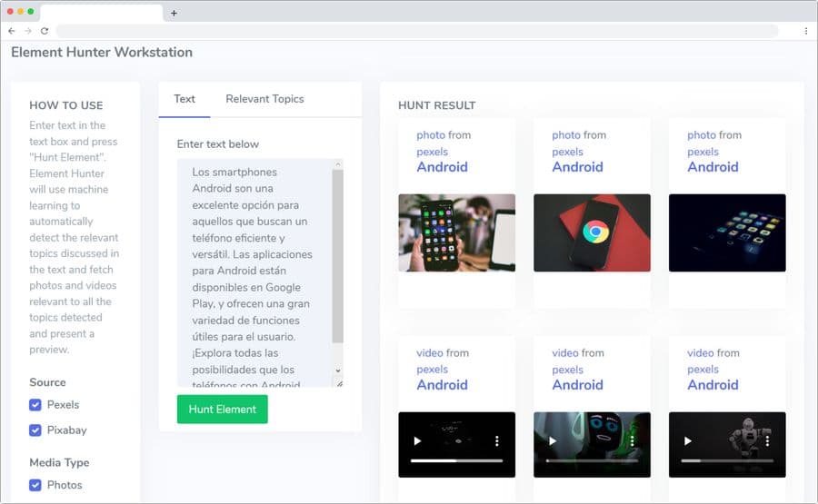Open options menu on second video player
818x504 pixels.
click(x=633, y=441)
